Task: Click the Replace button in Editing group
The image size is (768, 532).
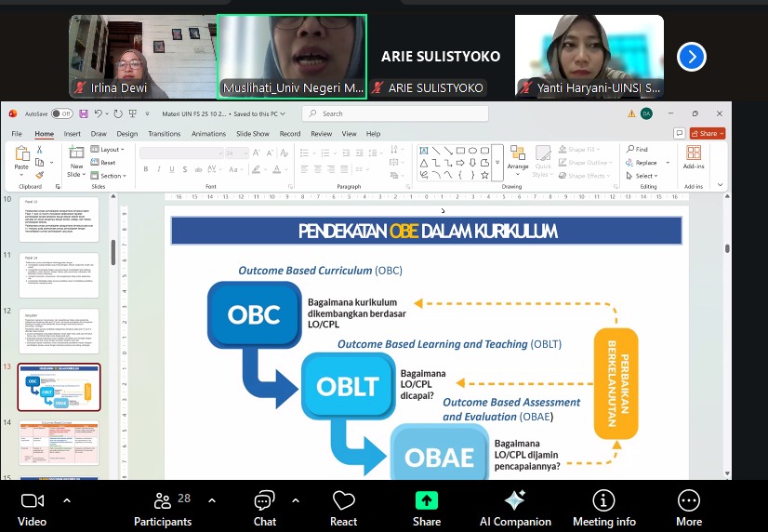Action: (646, 162)
